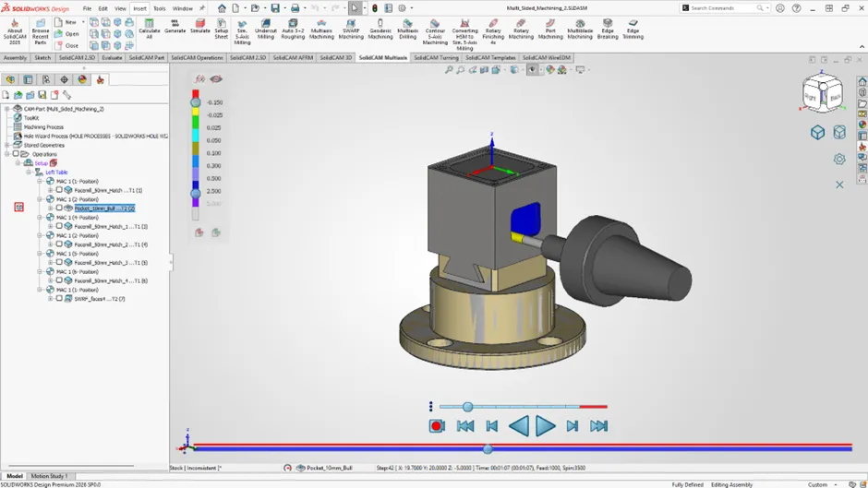868x488 pixels.
Task: Tick checkbox for Facemill_50mm_Hatch_2 operation
Action: click(x=59, y=244)
